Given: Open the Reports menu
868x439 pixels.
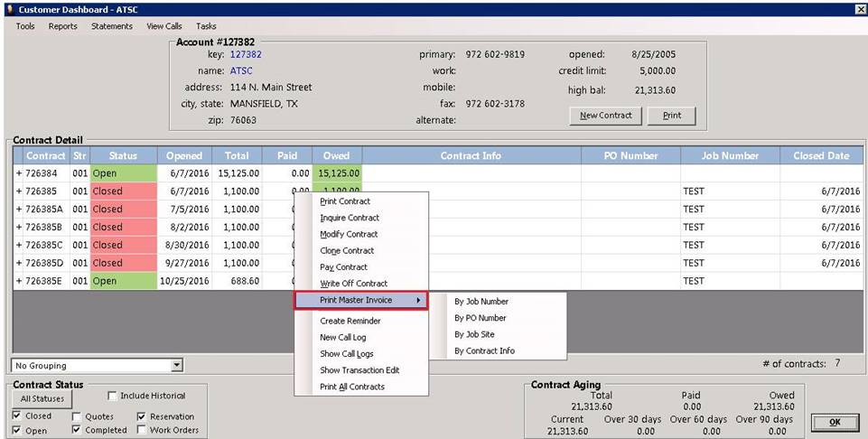Looking at the screenshot, I should (x=62, y=26).
